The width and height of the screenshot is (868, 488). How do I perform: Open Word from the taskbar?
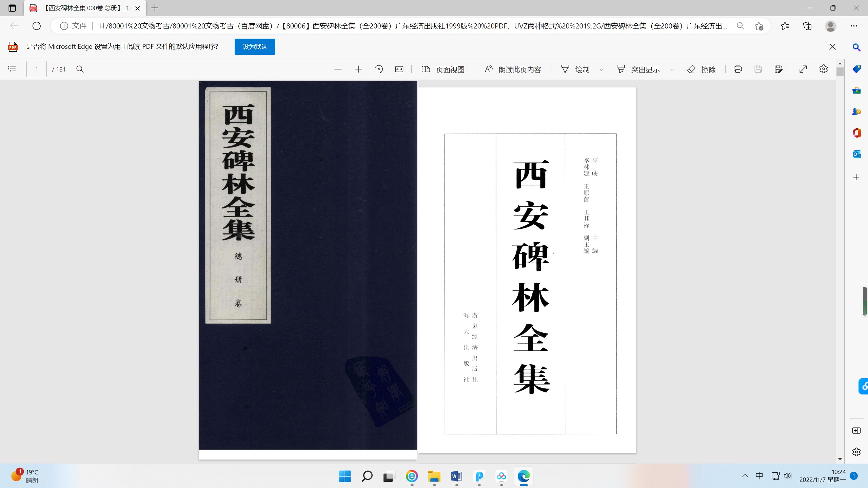pyautogui.click(x=456, y=476)
